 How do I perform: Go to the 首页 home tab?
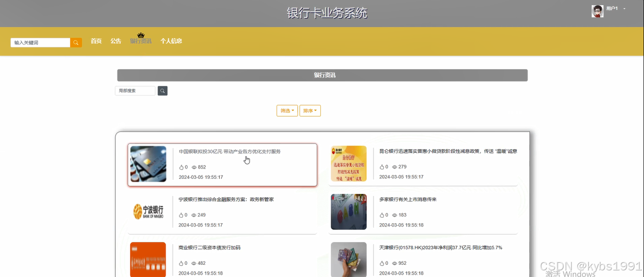tap(96, 41)
